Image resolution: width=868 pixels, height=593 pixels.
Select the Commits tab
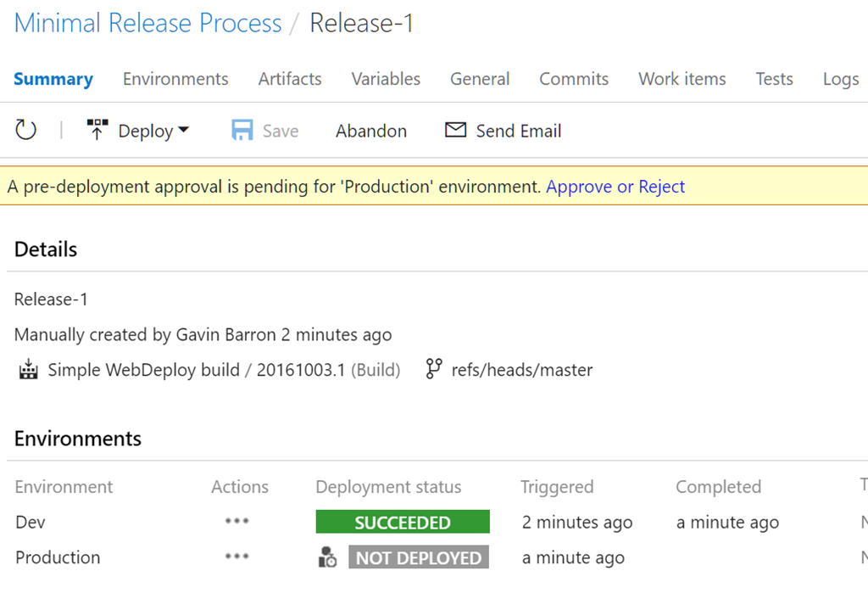(x=574, y=79)
